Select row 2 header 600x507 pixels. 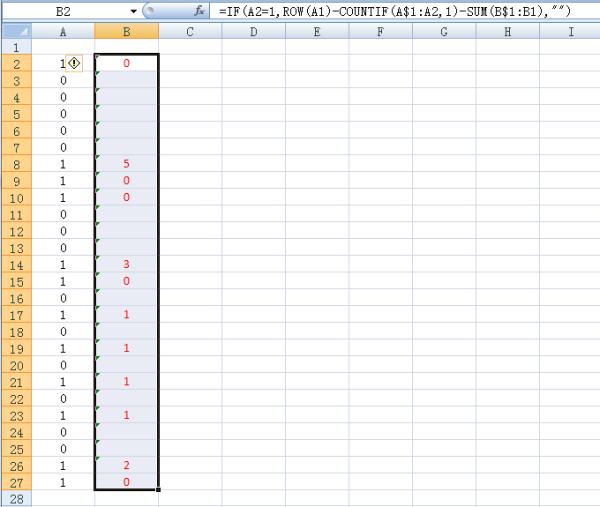tap(16, 64)
